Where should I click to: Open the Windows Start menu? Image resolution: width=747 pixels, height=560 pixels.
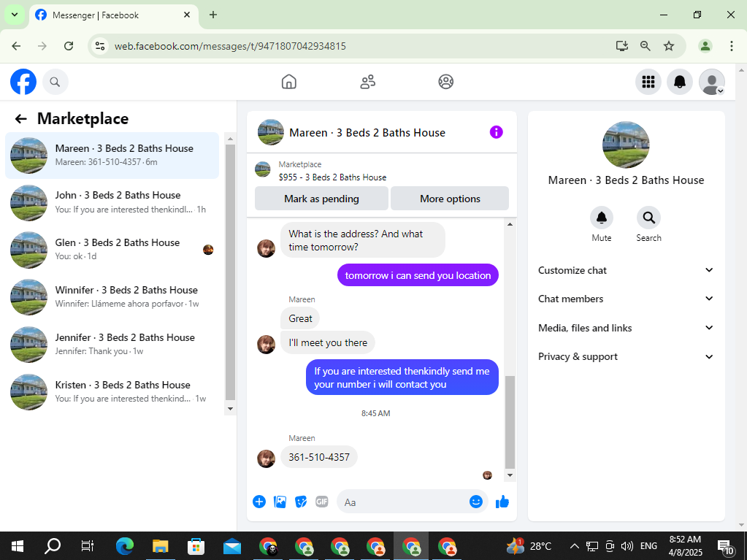tap(18, 545)
